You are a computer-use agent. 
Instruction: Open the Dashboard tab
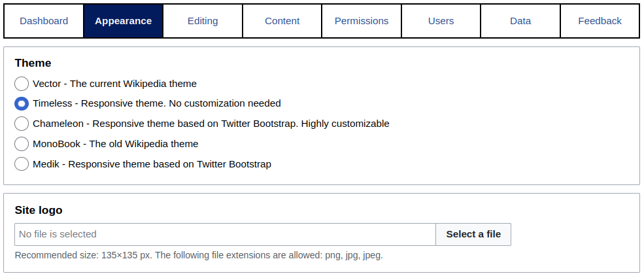point(44,21)
